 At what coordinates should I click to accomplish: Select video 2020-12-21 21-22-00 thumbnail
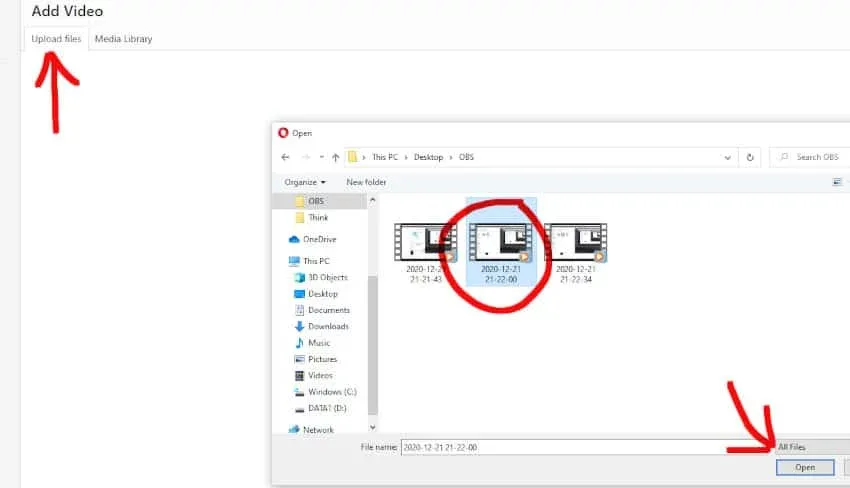pos(501,243)
